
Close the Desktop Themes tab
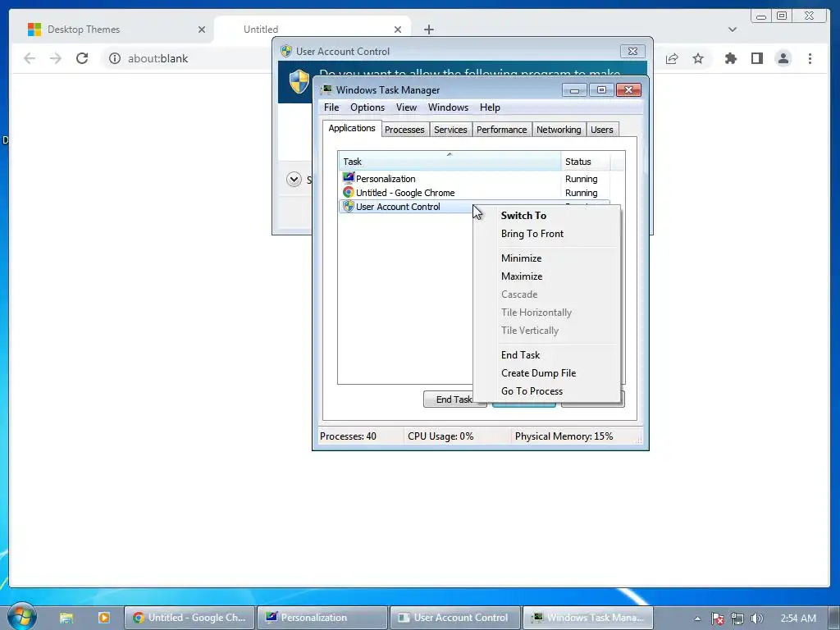pyautogui.click(x=202, y=30)
